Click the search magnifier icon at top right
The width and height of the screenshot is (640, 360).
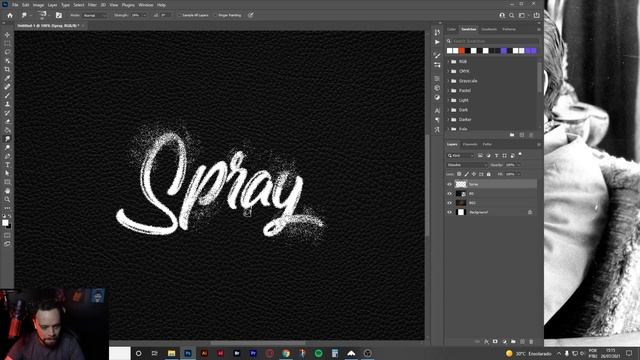[512, 15]
